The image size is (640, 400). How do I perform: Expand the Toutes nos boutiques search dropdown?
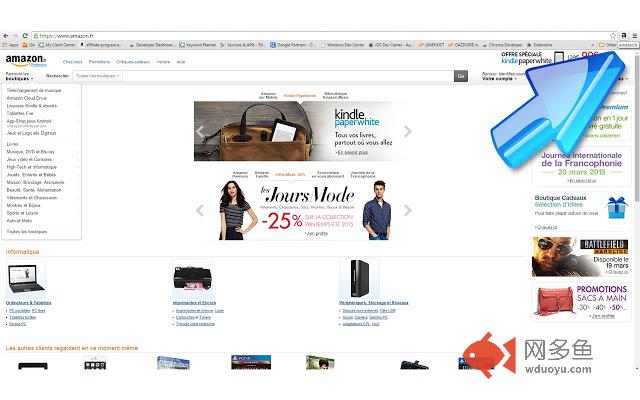pyautogui.click(x=98, y=76)
